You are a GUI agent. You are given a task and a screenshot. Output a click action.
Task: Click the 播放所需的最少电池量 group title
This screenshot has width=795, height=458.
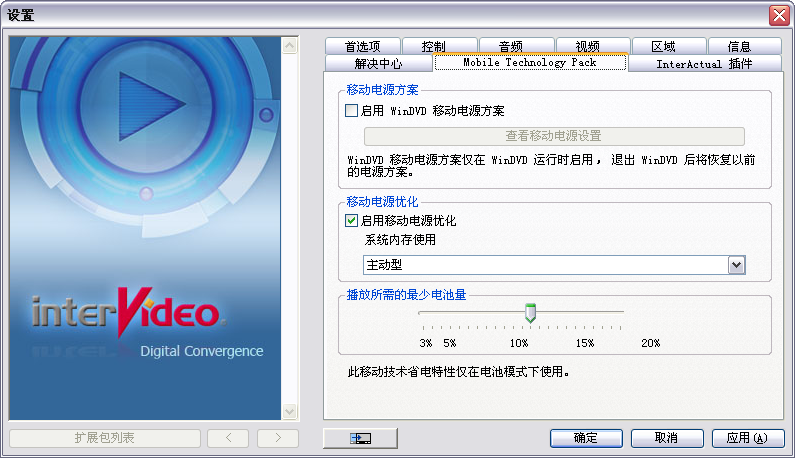click(406, 295)
